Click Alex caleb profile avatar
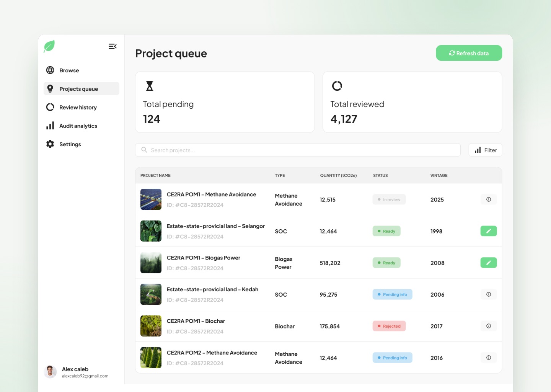The height and width of the screenshot is (392, 551). tap(50, 372)
